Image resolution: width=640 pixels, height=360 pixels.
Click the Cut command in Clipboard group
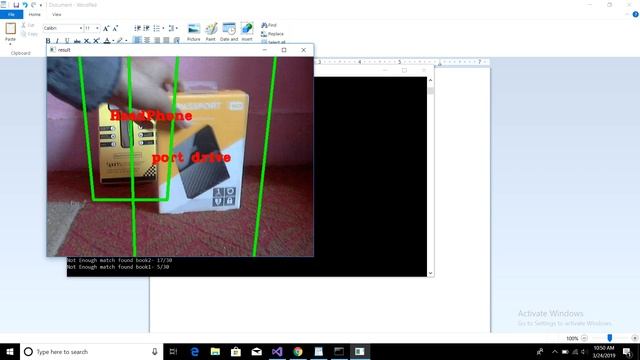[28, 25]
